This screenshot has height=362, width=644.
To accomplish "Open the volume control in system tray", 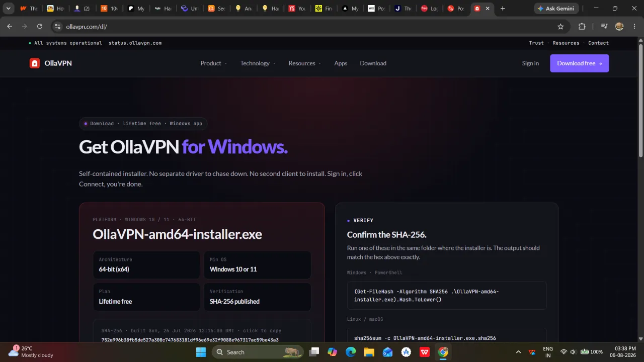I will coord(573,352).
